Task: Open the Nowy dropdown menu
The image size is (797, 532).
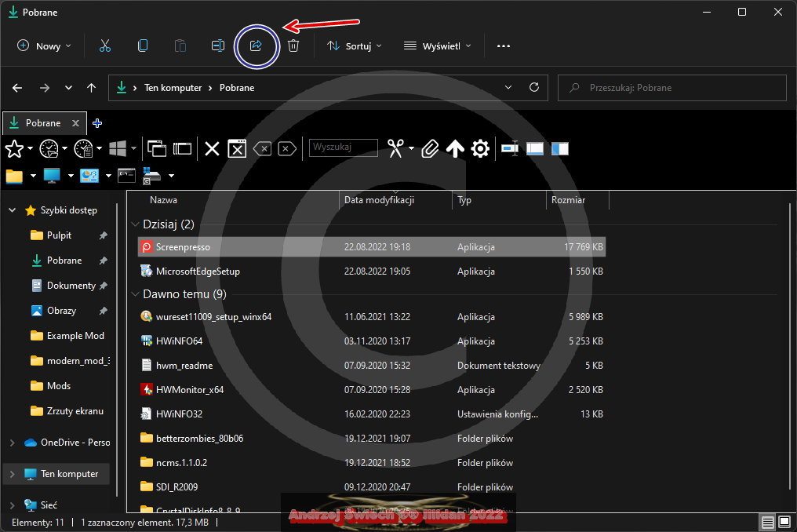Action: 44,46
